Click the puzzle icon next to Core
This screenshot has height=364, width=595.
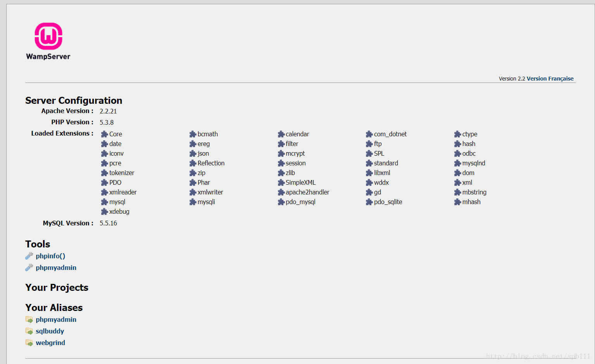pyautogui.click(x=104, y=134)
